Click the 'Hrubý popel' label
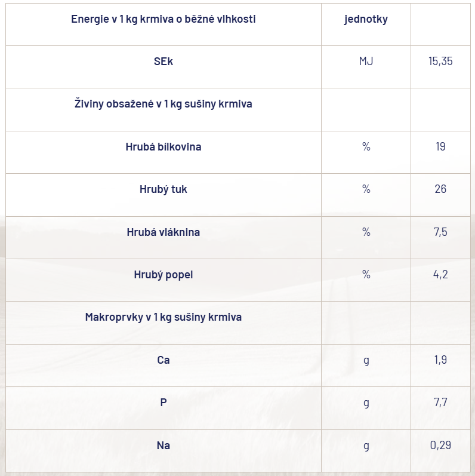475x476 pixels. click(x=163, y=275)
